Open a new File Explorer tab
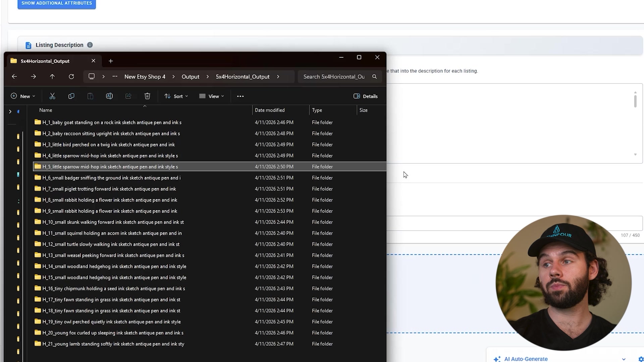The image size is (644, 362). click(111, 61)
